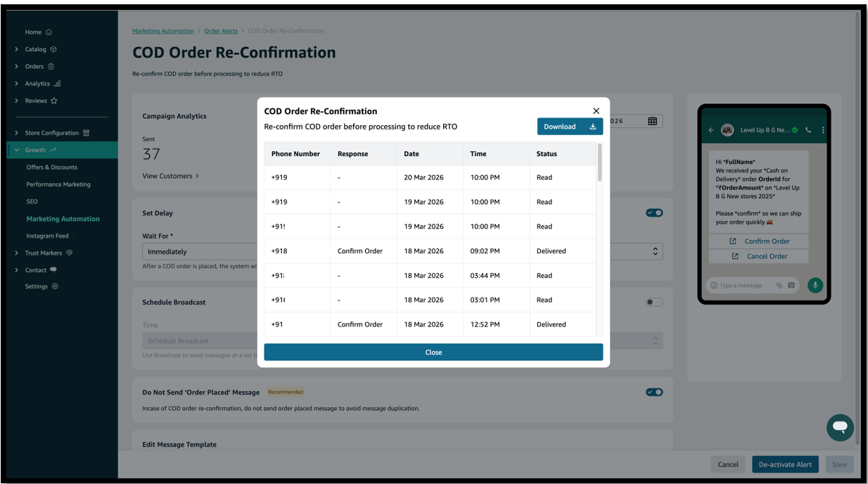Select Instagram Feed in the sidebar
This screenshot has width=868, height=484.
pyautogui.click(x=47, y=236)
